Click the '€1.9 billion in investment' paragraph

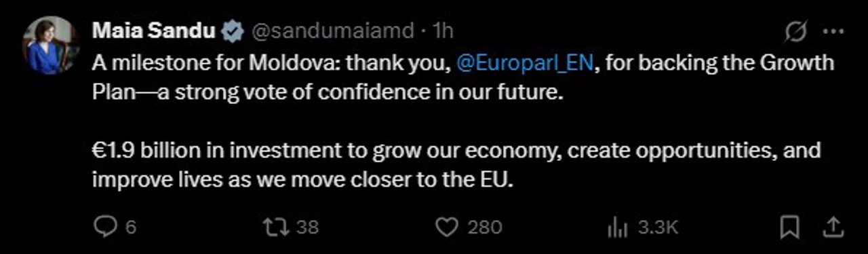tap(456, 166)
